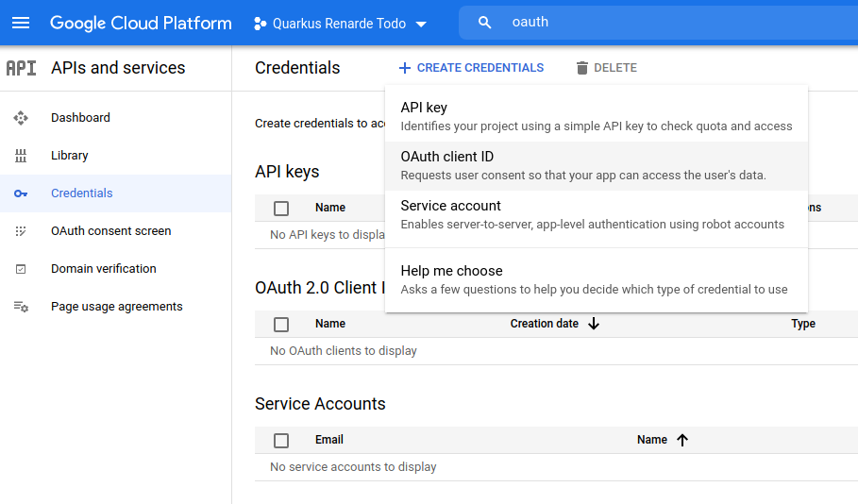Select Credentials in the sidebar

(115, 193)
